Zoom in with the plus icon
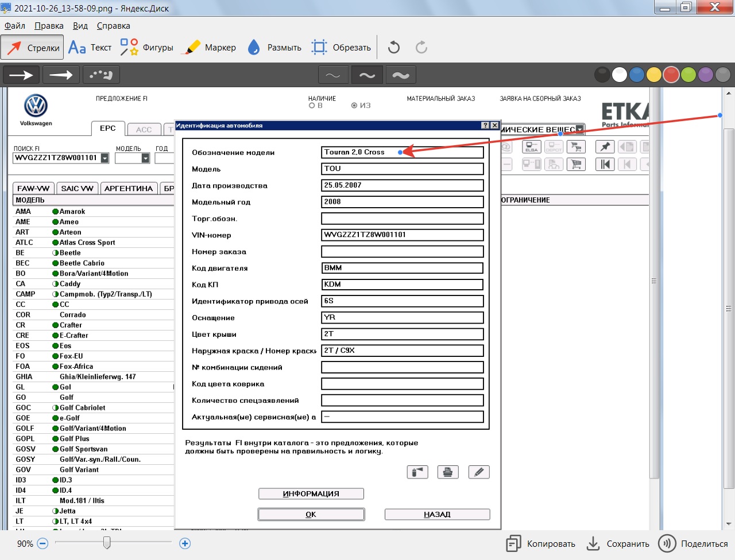This screenshot has width=735, height=560. tap(185, 543)
